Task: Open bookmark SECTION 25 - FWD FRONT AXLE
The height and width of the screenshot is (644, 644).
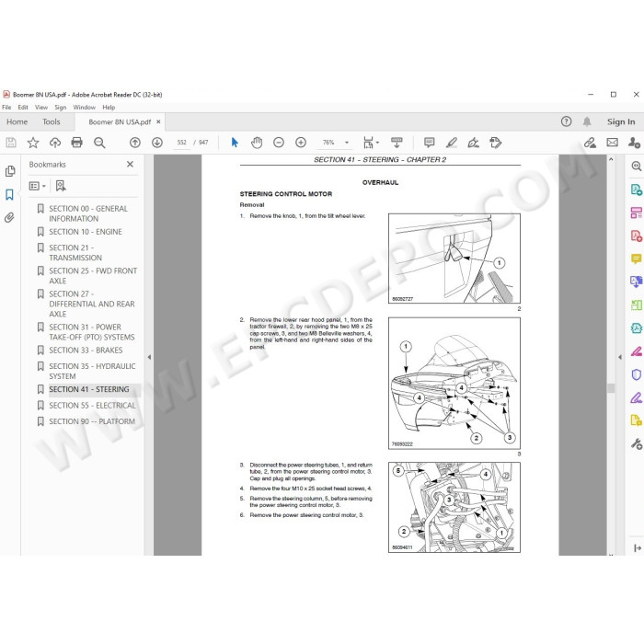Action: 93,276
